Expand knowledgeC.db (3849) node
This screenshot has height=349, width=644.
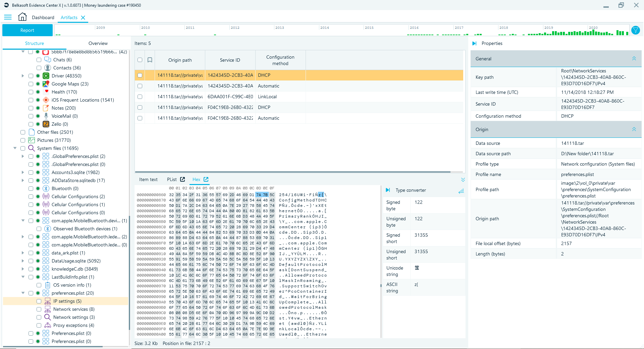coord(23,269)
